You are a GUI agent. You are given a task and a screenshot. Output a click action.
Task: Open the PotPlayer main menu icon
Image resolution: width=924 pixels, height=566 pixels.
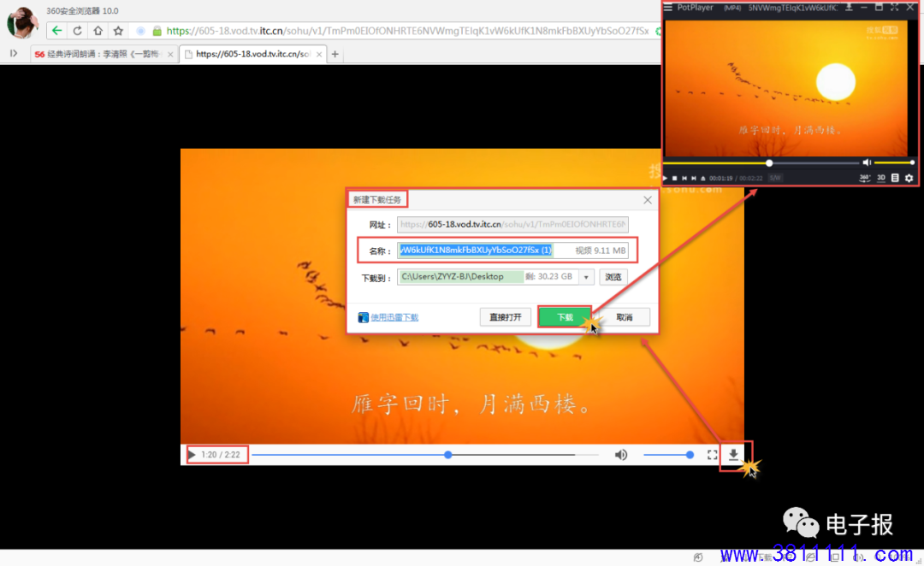click(x=667, y=8)
